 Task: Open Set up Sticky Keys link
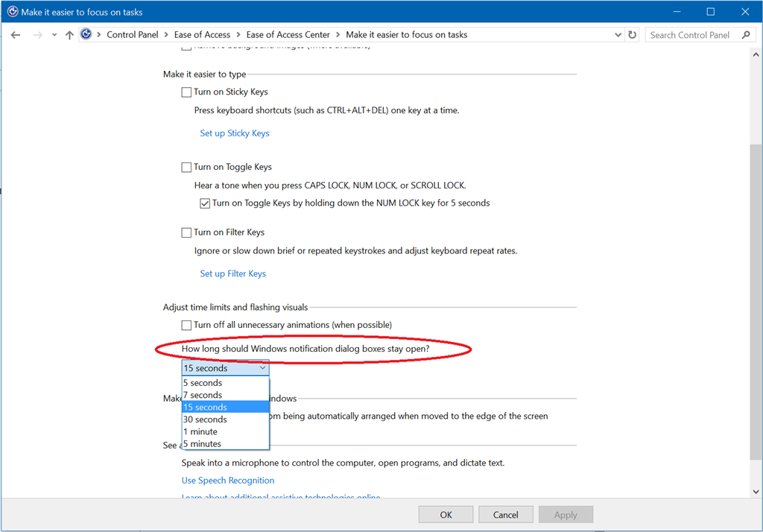click(235, 133)
